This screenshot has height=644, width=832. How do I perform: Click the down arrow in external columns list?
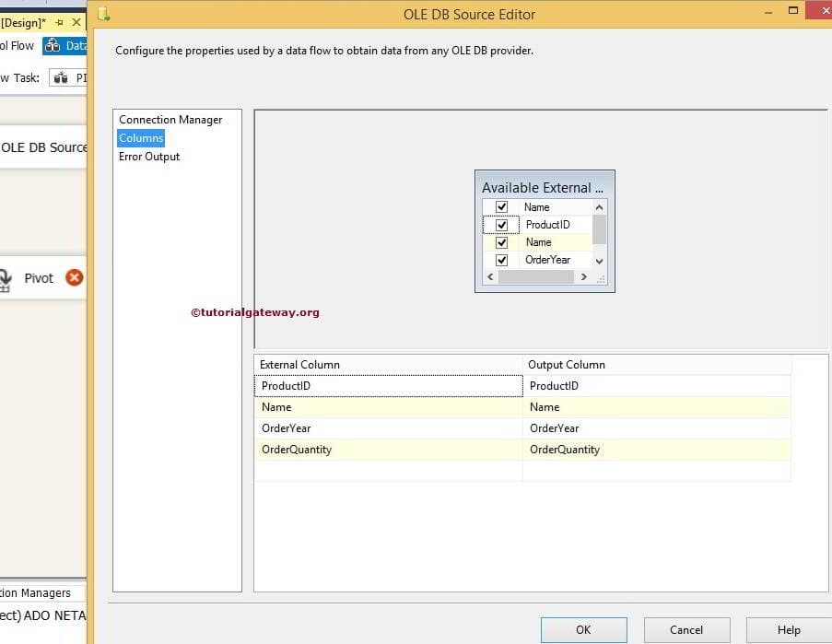coord(599,261)
